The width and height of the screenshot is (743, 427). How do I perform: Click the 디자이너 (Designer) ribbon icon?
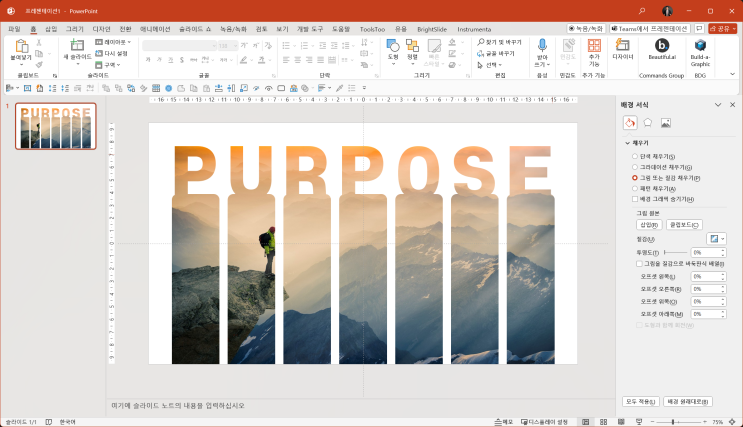tap(623, 47)
